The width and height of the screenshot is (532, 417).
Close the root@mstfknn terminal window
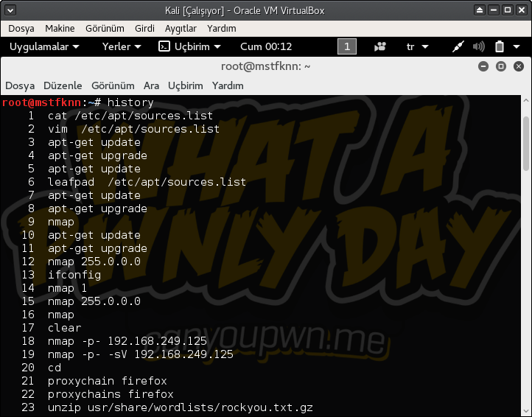tap(518, 66)
